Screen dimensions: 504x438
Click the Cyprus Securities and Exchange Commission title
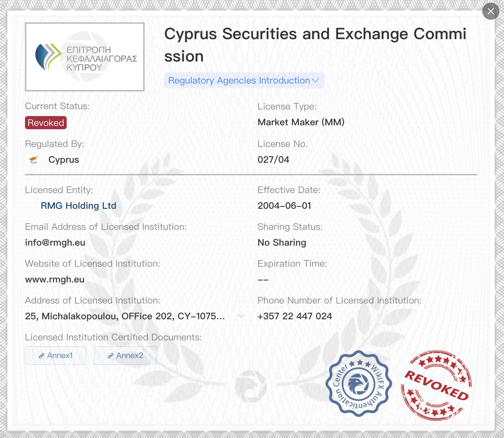[315, 45]
